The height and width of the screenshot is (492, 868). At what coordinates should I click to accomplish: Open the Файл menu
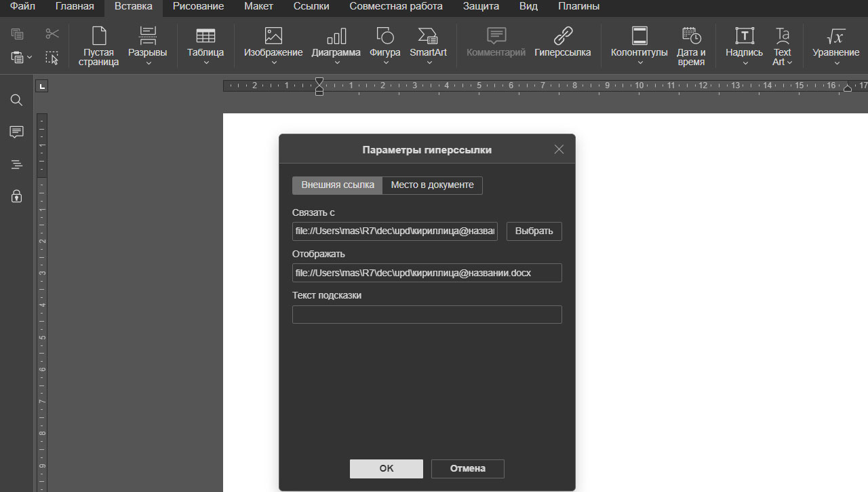coord(22,7)
